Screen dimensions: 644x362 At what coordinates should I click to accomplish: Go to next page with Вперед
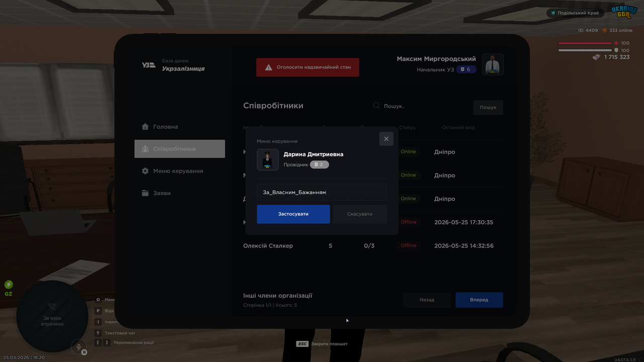[479, 300]
